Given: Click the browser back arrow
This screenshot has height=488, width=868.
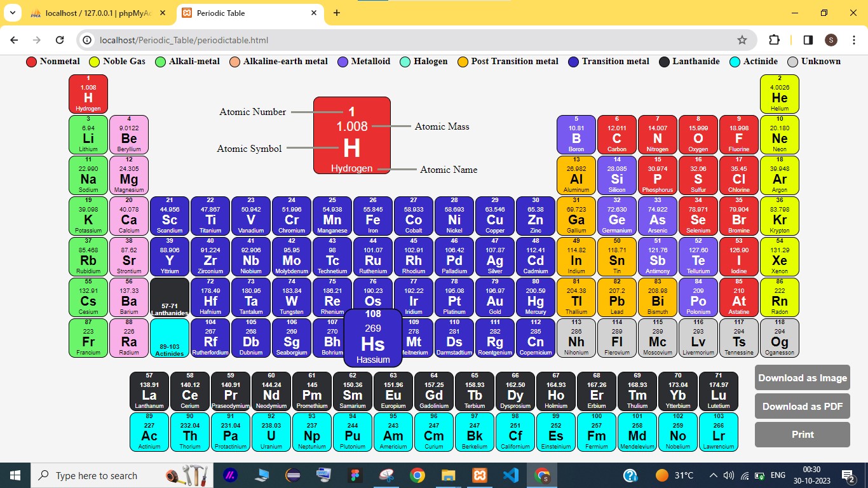Looking at the screenshot, I should pos(14,40).
